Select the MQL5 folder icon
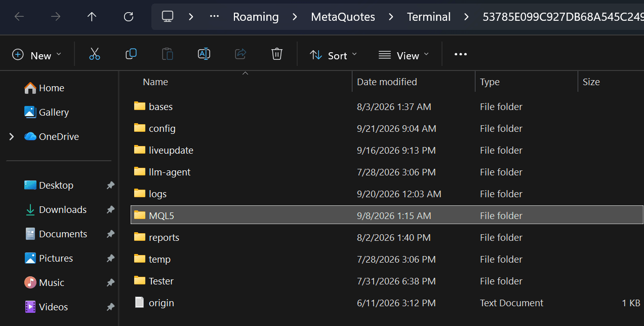Image resolution: width=644 pixels, height=326 pixels. pos(140,215)
